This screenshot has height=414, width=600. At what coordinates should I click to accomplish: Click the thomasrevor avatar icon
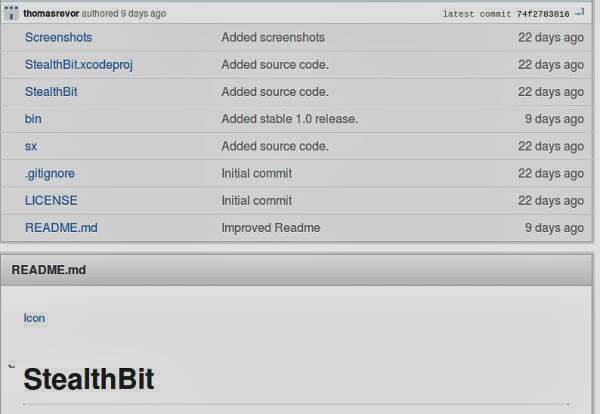pos(14,14)
